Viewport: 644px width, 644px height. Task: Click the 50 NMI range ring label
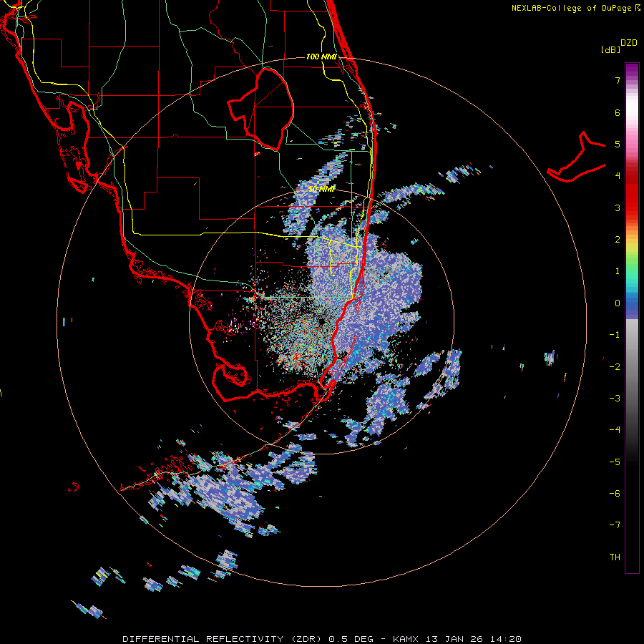[x=321, y=190]
